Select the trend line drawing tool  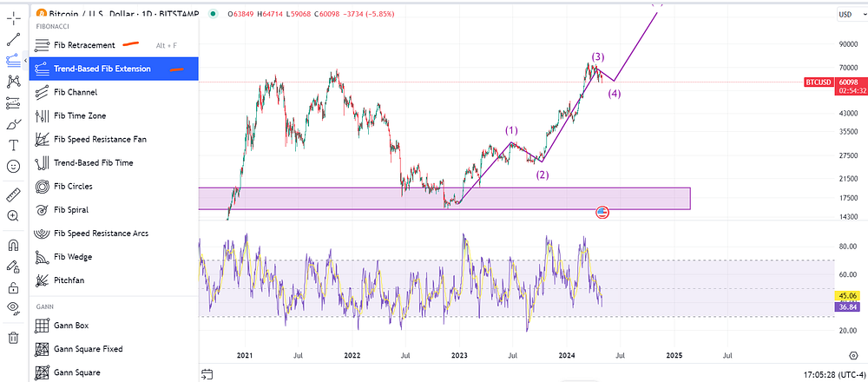click(x=13, y=39)
